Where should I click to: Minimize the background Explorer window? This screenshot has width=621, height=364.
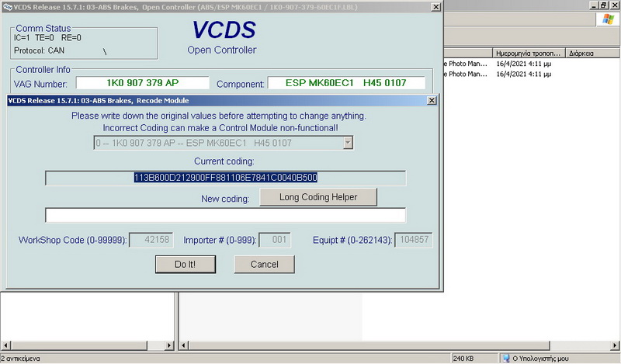[593, 5]
